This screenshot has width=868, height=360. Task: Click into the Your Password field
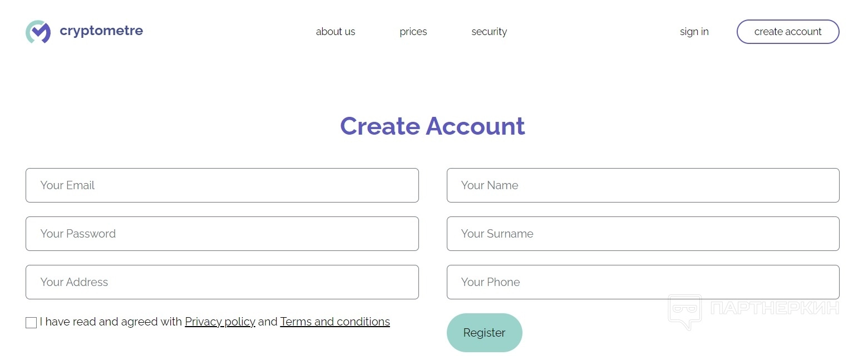[x=222, y=234]
